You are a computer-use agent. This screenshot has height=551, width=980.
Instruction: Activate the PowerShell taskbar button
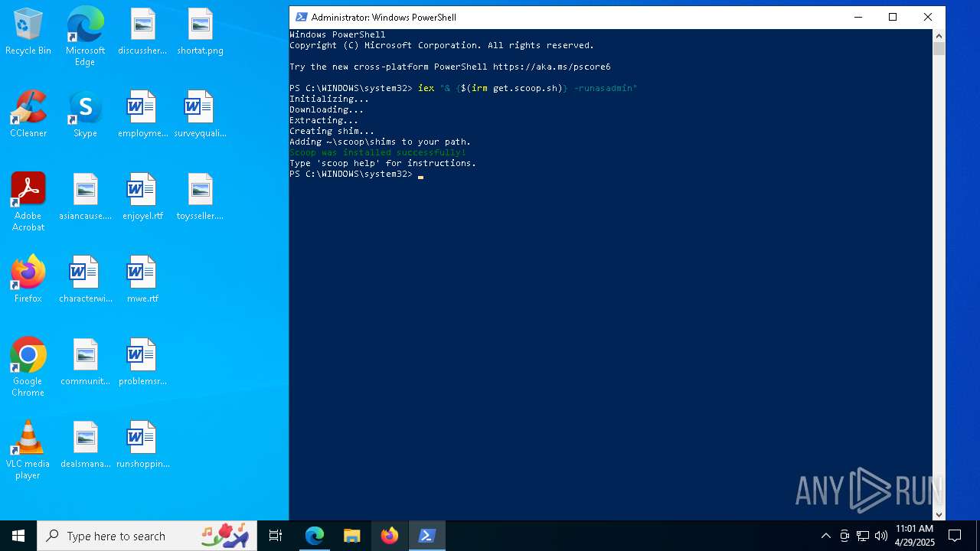pyautogui.click(x=426, y=536)
